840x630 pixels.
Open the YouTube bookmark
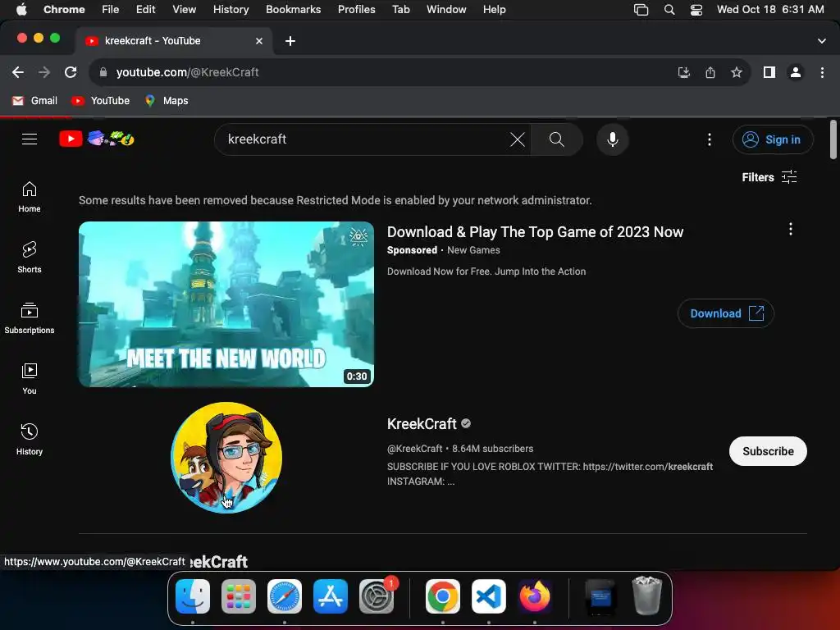(x=101, y=101)
